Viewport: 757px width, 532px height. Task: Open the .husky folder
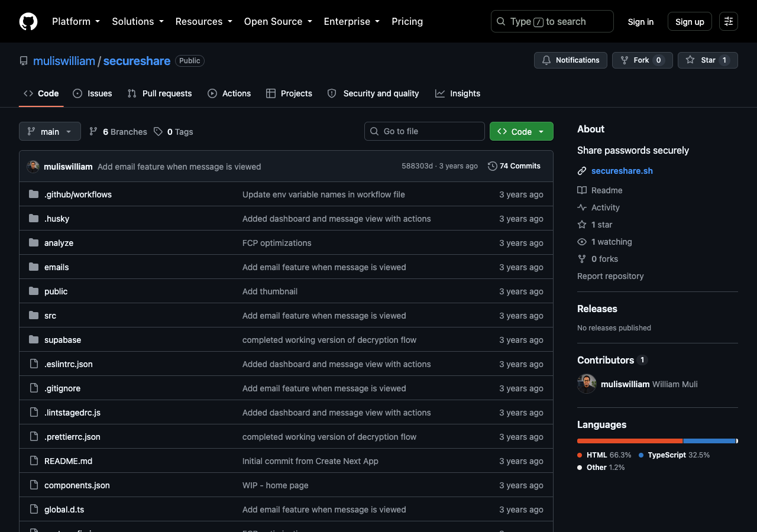click(57, 219)
